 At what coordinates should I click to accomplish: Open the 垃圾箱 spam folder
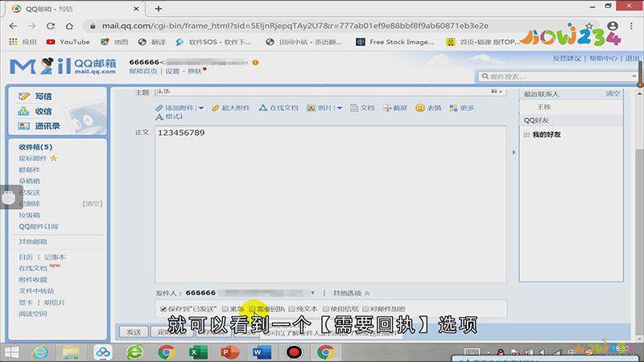click(x=29, y=215)
